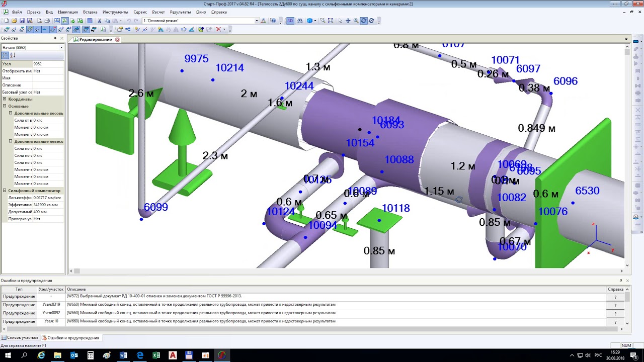Open the Файл menu
This screenshot has width=644, height=362.
pyautogui.click(x=17, y=12)
